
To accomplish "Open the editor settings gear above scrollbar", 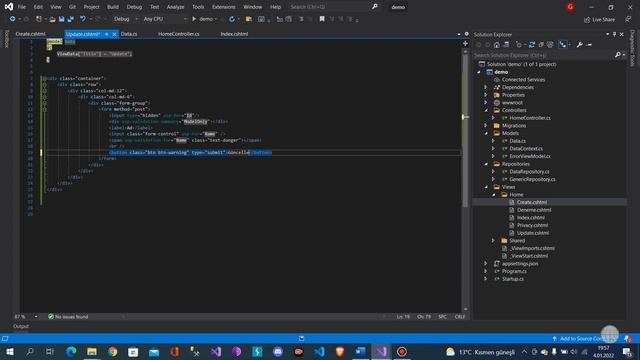I will click(x=467, y=34).
